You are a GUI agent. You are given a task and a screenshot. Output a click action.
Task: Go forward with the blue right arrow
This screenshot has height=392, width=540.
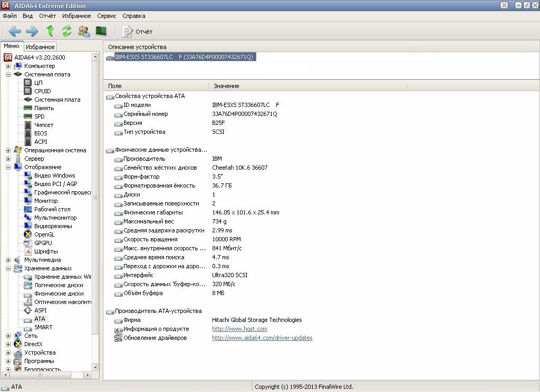coord(32,31)
